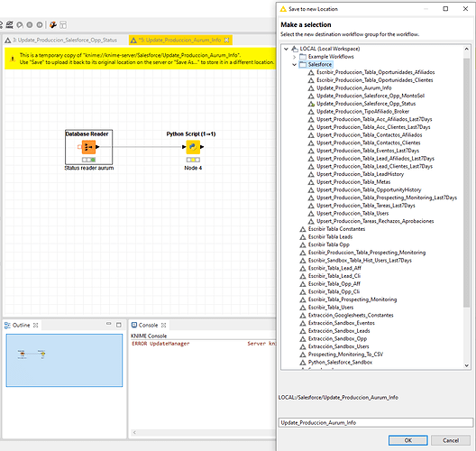
Task: Click the step loop execution icon
Action: 20,25
